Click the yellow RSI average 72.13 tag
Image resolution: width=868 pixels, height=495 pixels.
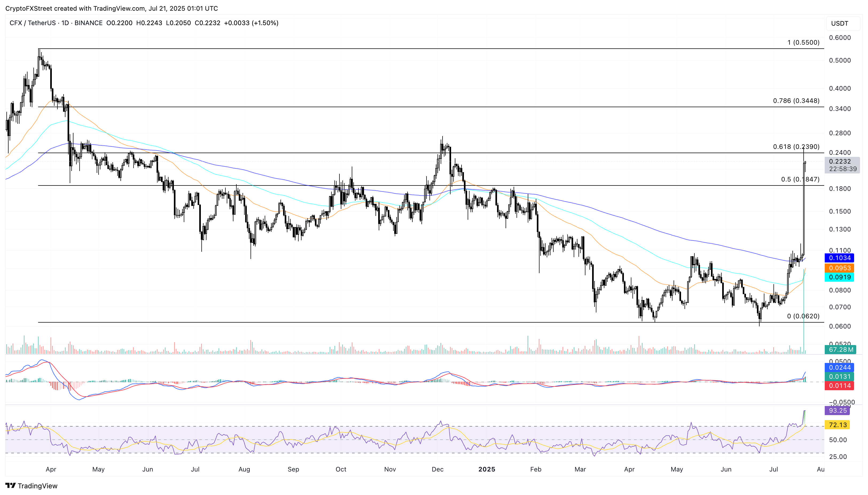coord(838,425)
